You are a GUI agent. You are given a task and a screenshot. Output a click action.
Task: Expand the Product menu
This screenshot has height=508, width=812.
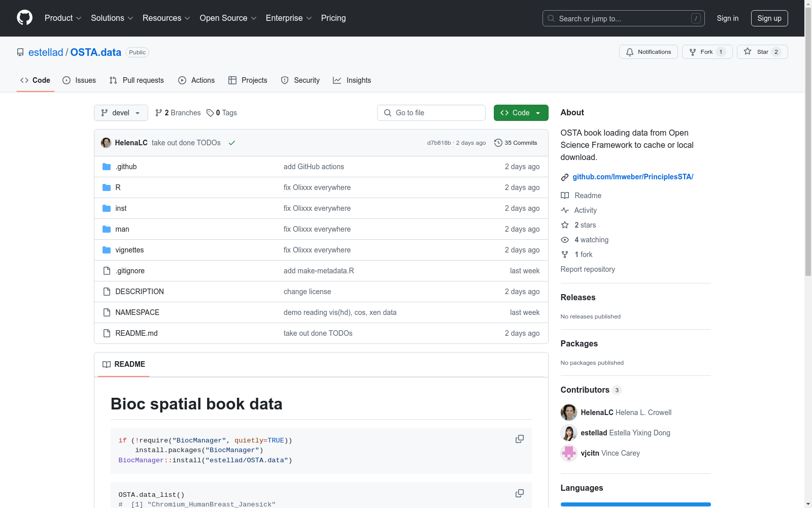[63, 18]
